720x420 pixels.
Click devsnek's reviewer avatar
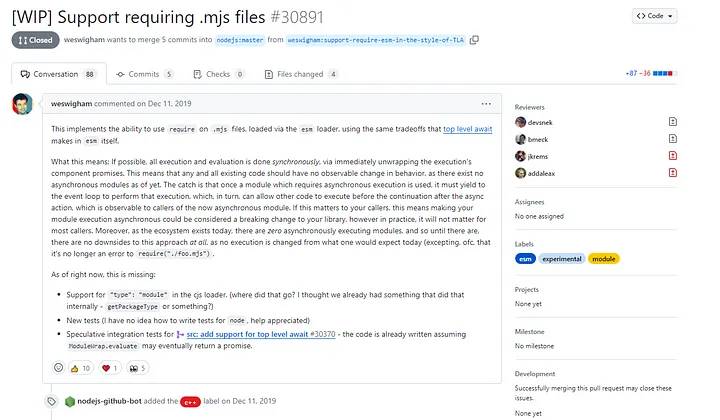520,122
